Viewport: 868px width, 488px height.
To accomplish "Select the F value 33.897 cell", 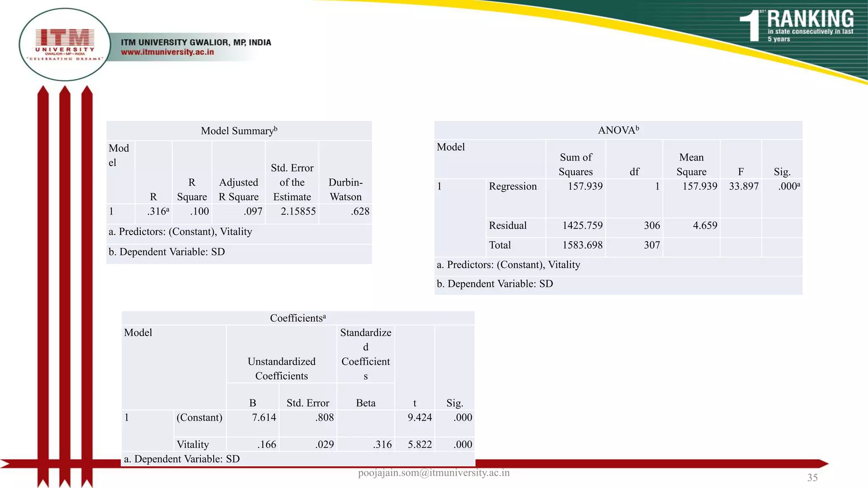I will click(x=743, y=186).
